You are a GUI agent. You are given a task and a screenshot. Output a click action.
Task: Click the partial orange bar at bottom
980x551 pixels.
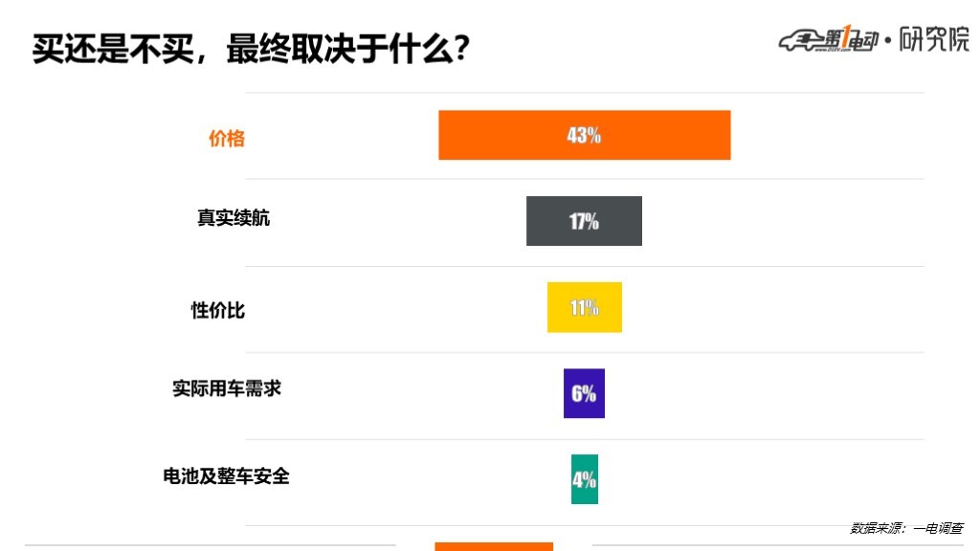click(494, 546)
